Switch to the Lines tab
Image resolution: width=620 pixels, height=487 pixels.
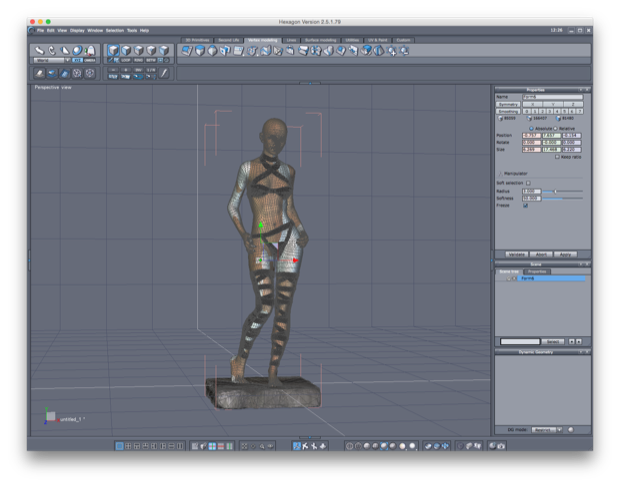point(291,40)
